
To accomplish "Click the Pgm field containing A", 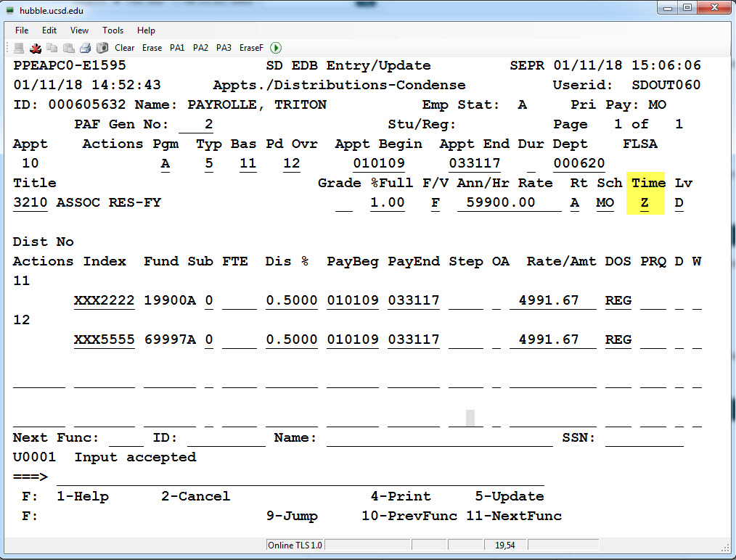I will 165,164.
